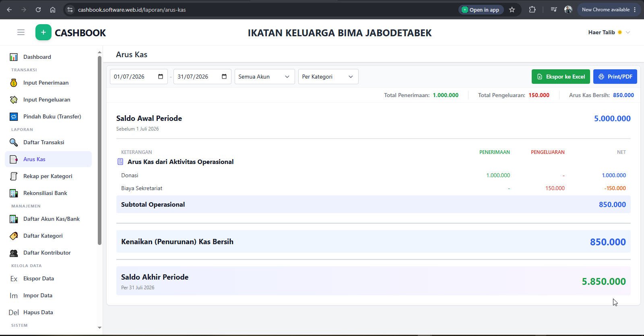Click the sidebar vertical scrollbar thumb
The image size is (644, 336).
coord(99,150)
